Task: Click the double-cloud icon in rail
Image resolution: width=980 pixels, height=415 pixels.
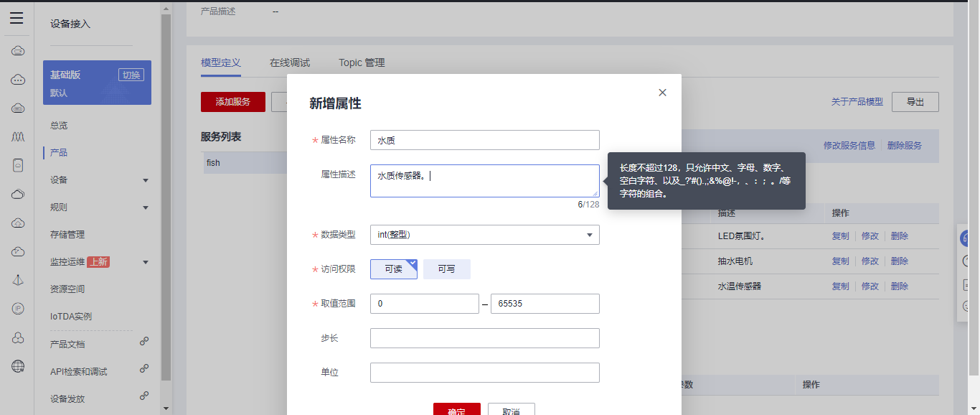Action: click(x=18, y=194)
